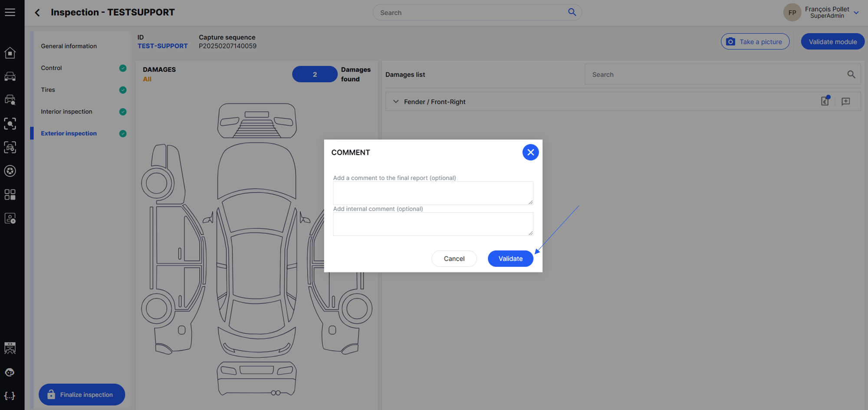
Task: Click the final report comment text box
Action: 433,193
